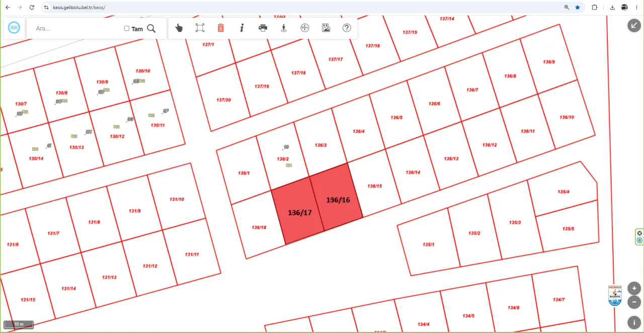
Task: Click parcel label 136/15
Action: (x=375, y=186)
